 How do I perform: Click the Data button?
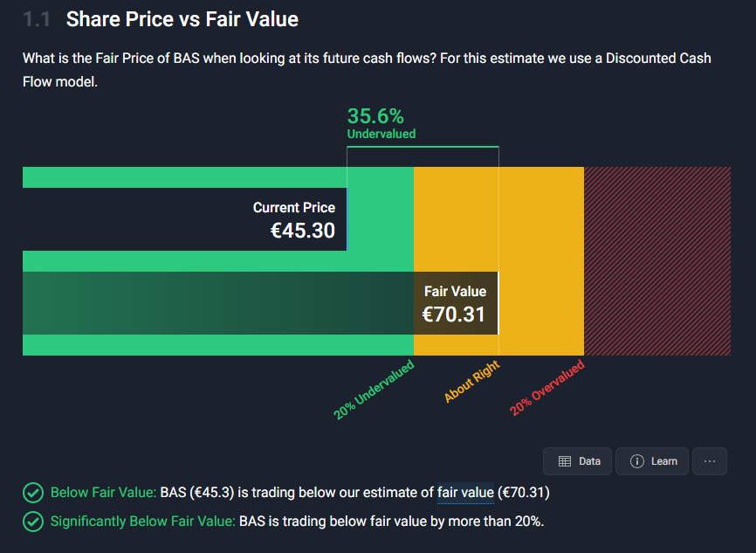tap(577, 461)
